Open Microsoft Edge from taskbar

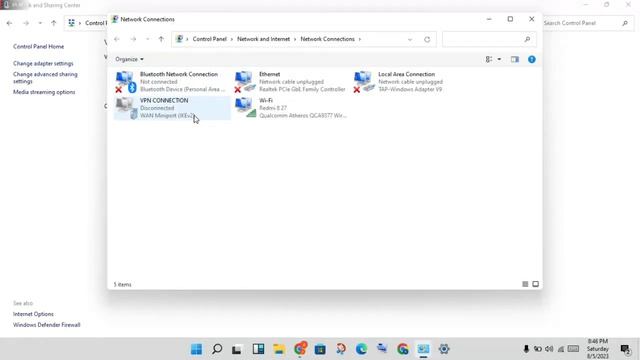(x=361, y=349)
